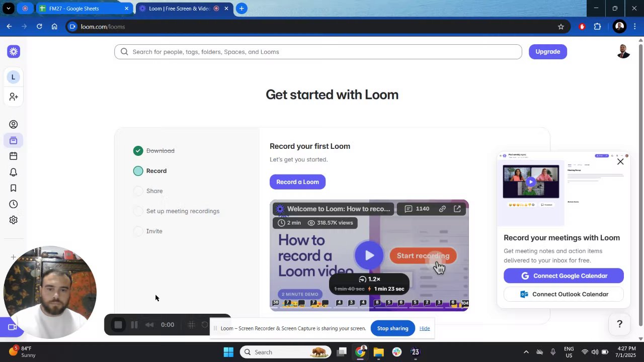This screenshot has height=362, width=644.
Task: Select the Invite checklist step
Action: tap(147, 231)
